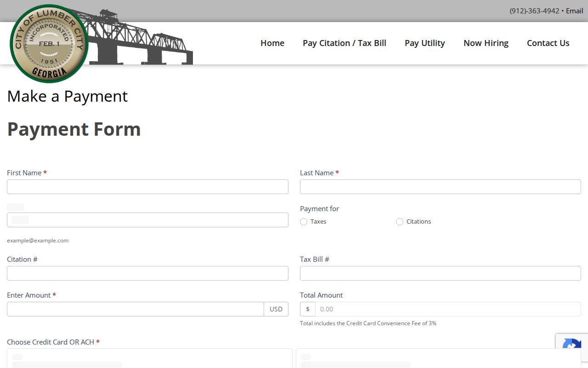The image size is (588, 368).
Task: Focus the Last Name input field
Action: [441, 187]
